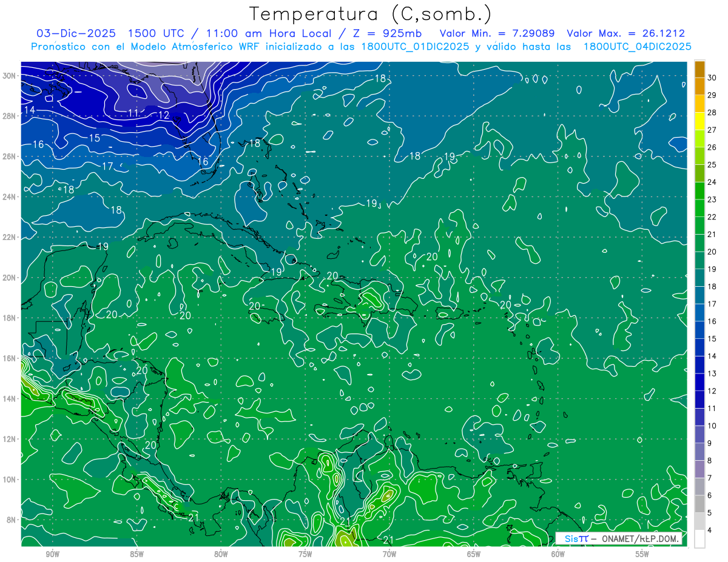728x562 pixels.
Task: Select "Valor Max. = 26.1212" text
Action: tap(626, 33)
